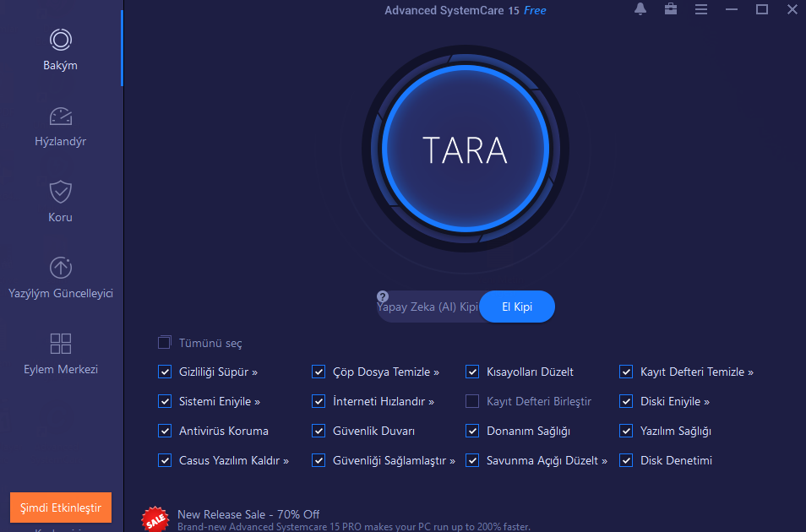Click the Tümünü seç label text
The height and width of the screenshot is (532, 806).
coord(210,344)
